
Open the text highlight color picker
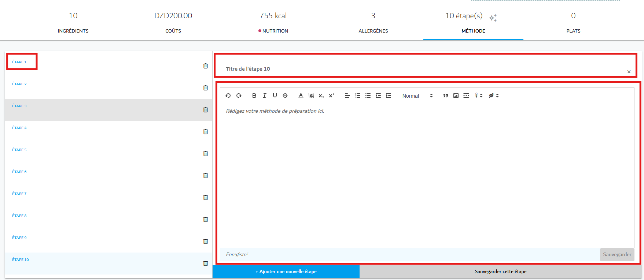[x=311, y=96]
